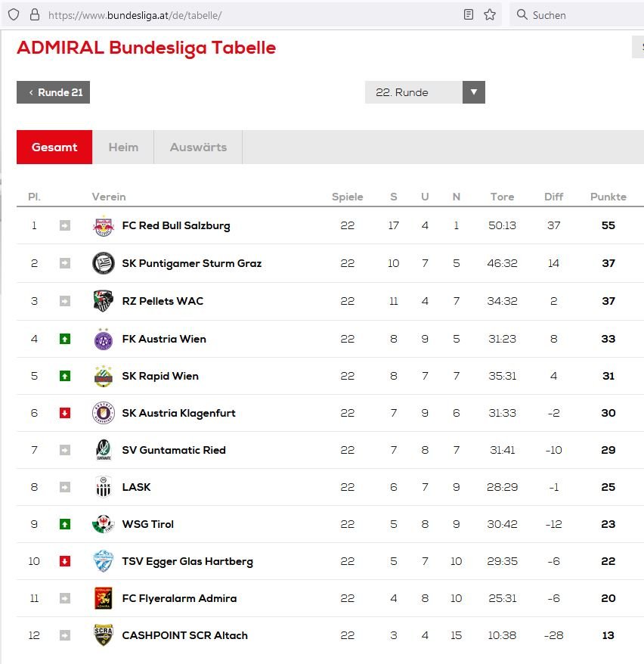Click the LASK club logo
This screenshot has height=664, width=644.
tap(104, 486)
